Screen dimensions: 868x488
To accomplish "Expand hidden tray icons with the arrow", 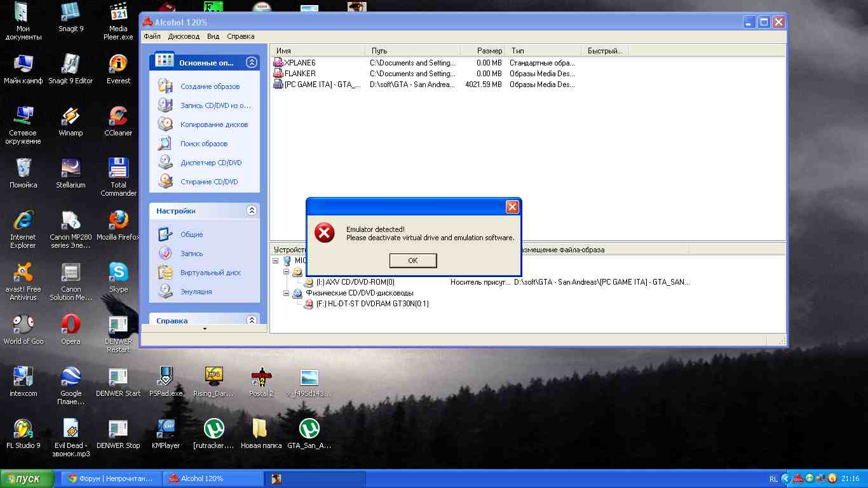I will tap(786, 478).
